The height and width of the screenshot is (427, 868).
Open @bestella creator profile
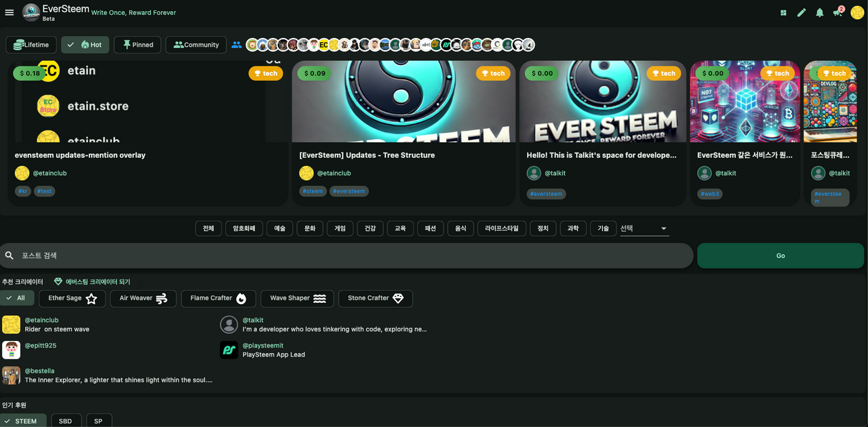(x=39, y=371)
